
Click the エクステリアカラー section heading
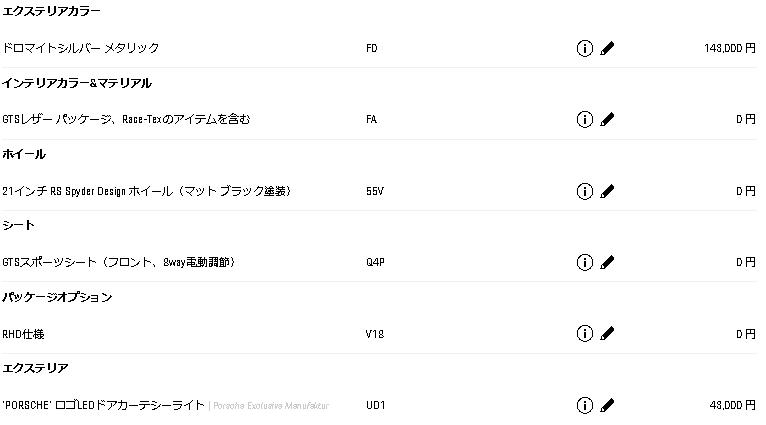[51, 11]
